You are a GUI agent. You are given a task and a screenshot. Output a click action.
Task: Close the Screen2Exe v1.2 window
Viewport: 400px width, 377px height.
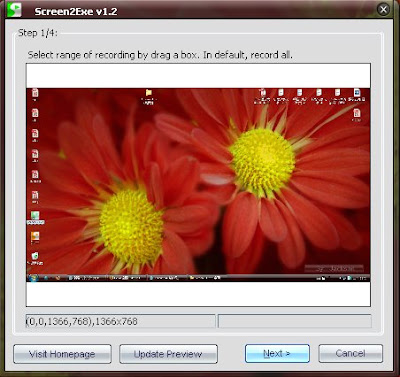click(383, 9)
